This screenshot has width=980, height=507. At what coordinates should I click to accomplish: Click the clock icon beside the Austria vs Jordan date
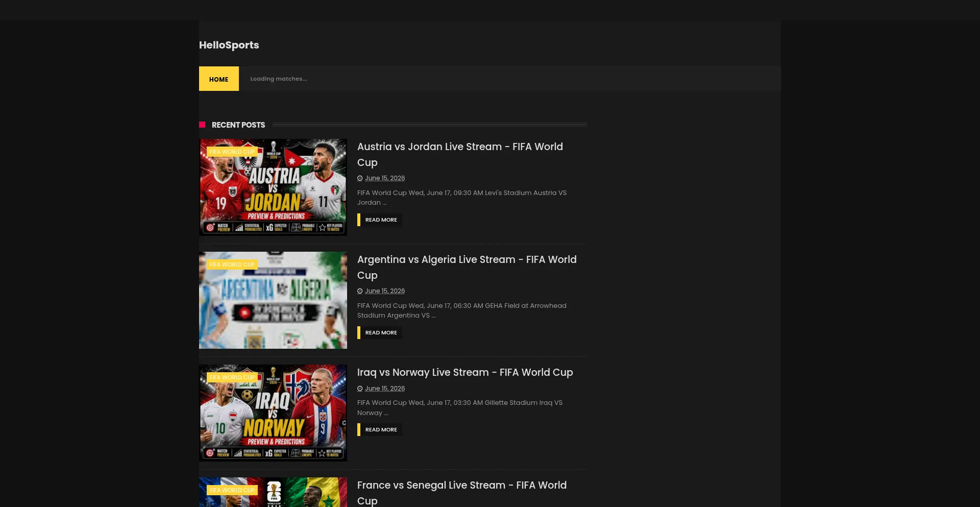pos(360,178)
